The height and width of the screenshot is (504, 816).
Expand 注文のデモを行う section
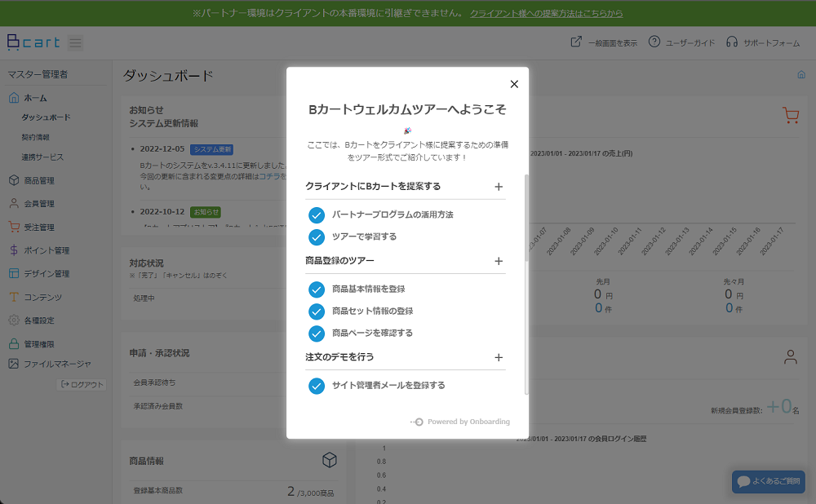click(499, 357)
